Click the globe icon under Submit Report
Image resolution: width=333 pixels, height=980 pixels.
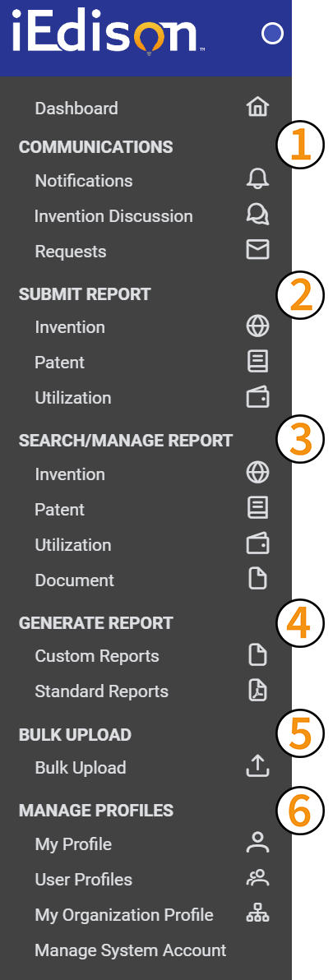pyautogui.click(x=257, y=326)
